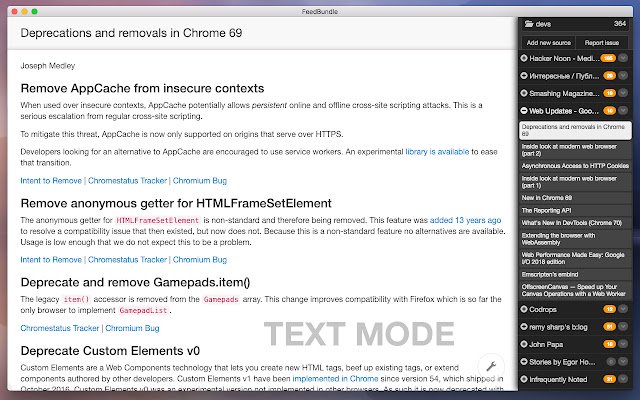Viewport: 640px width, 400px height.
Task: Open Infrequently Noted's dropdown chevron
Action: pos(623,379)
